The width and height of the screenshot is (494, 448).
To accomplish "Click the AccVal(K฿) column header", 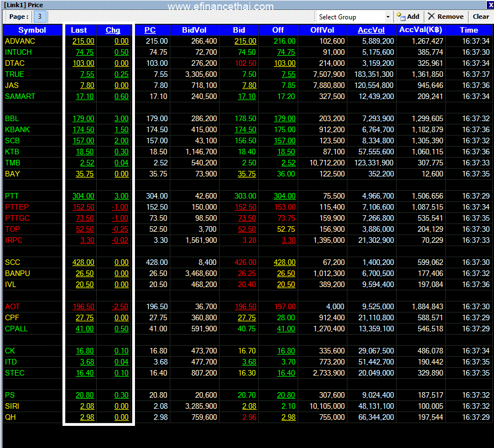I will (x=420, y=30).
